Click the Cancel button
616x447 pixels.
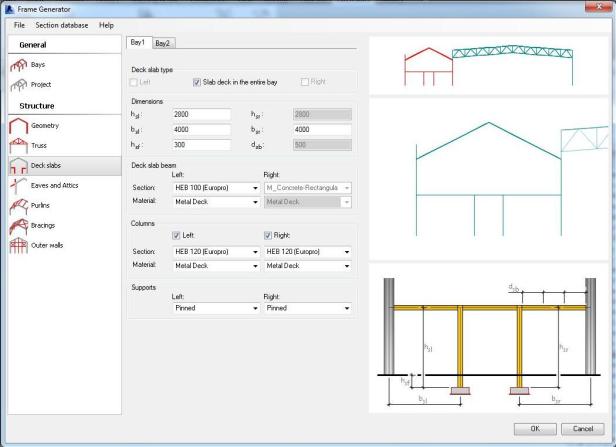click(x=581, y=428)
